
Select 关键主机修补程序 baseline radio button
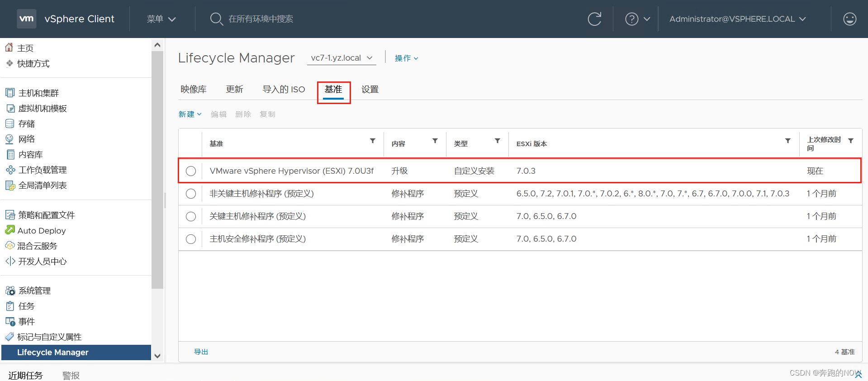click(191, 216)
